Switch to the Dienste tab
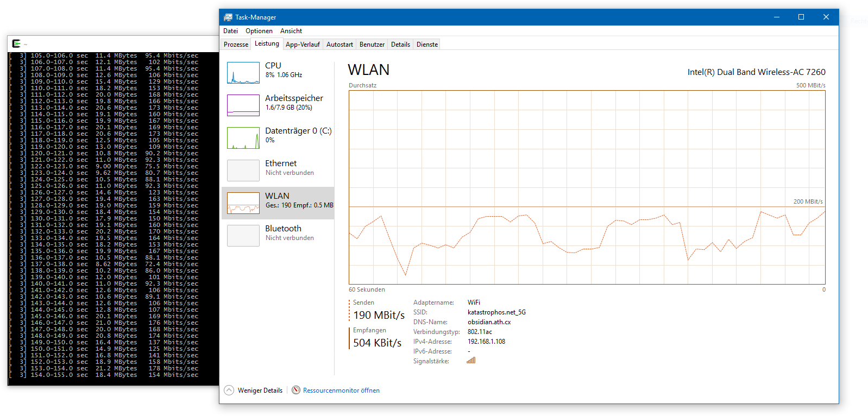868x416 pixels. pyautogui.click(x=427, y=45)
